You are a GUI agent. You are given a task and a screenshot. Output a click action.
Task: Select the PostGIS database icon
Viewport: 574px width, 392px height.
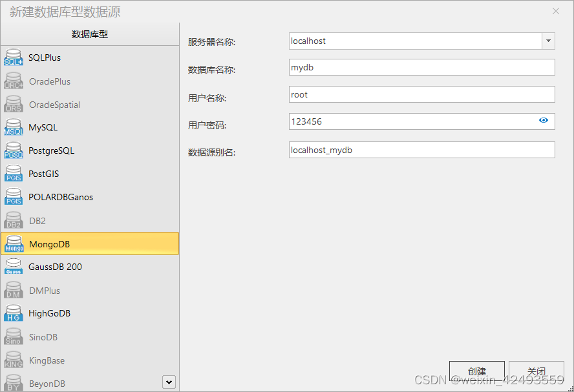(x=14, y=174)
